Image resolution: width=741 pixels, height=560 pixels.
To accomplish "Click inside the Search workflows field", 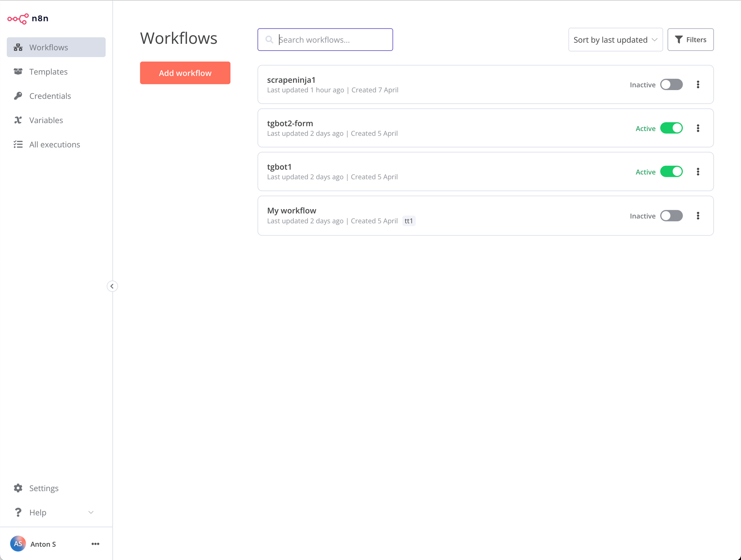I will (325, 39).
